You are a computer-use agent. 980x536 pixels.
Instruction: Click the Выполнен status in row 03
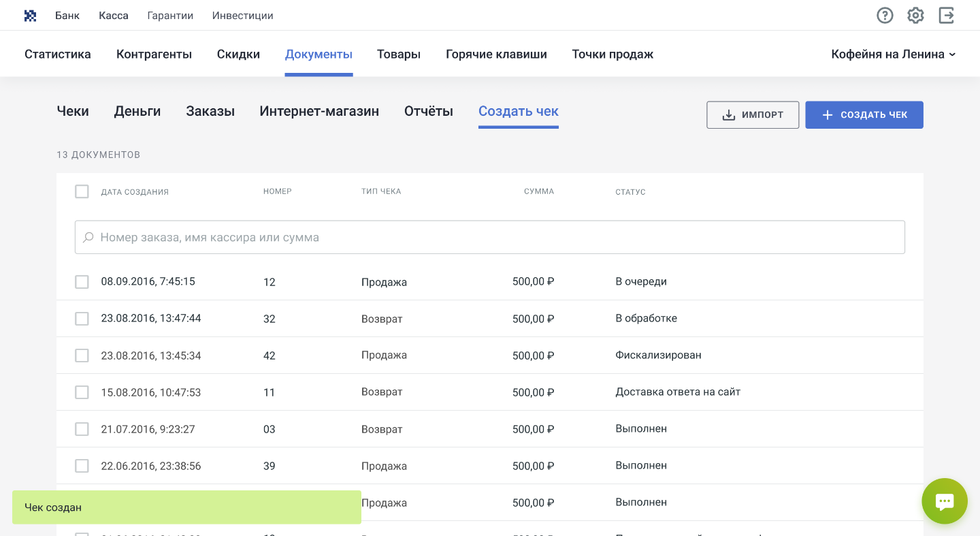click(641, 429)
